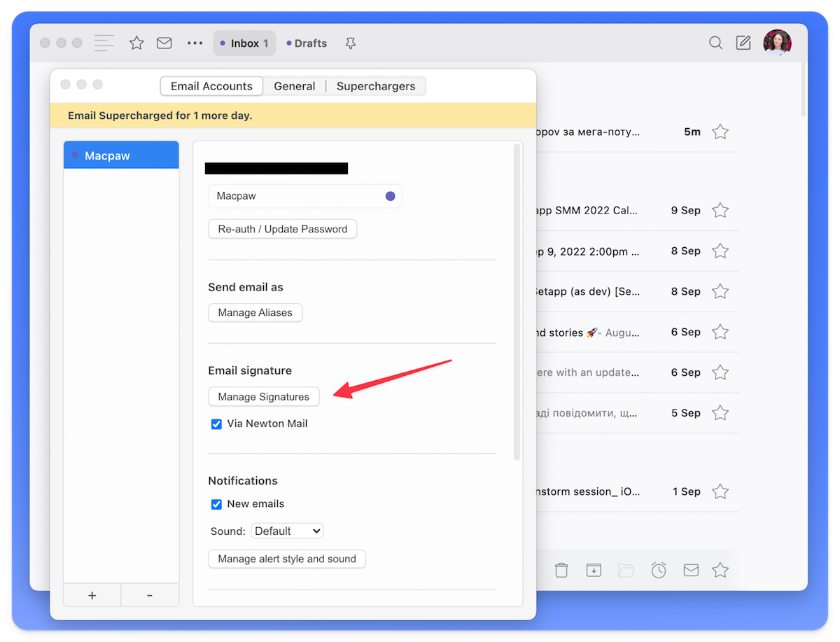The height and width of the screenshot is (642, 840).
Task: Open the email 'storm session_ iO...'
Action: [636, 491]
